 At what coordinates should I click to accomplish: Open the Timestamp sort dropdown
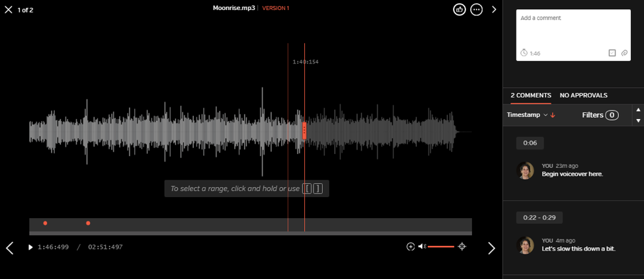click(x=527, y=115)
